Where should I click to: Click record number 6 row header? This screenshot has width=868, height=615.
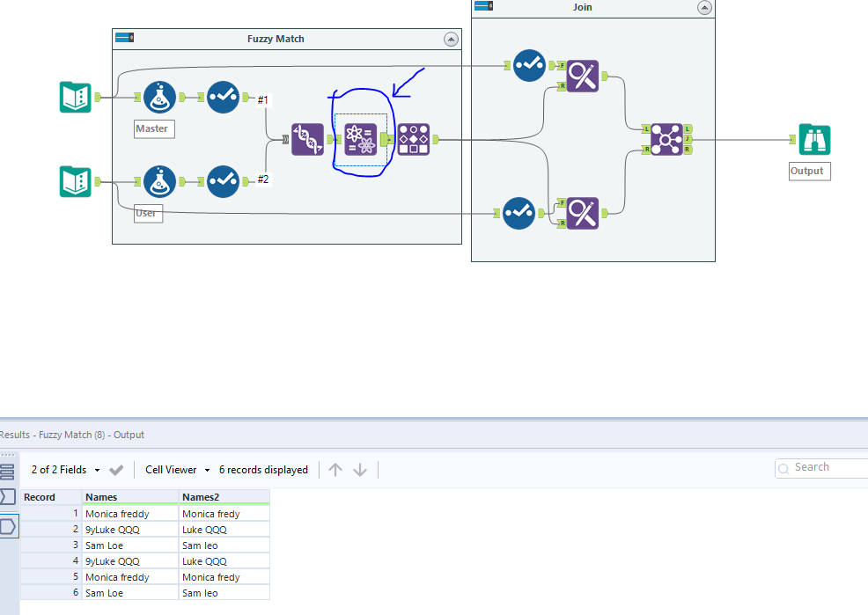point(51,593)
